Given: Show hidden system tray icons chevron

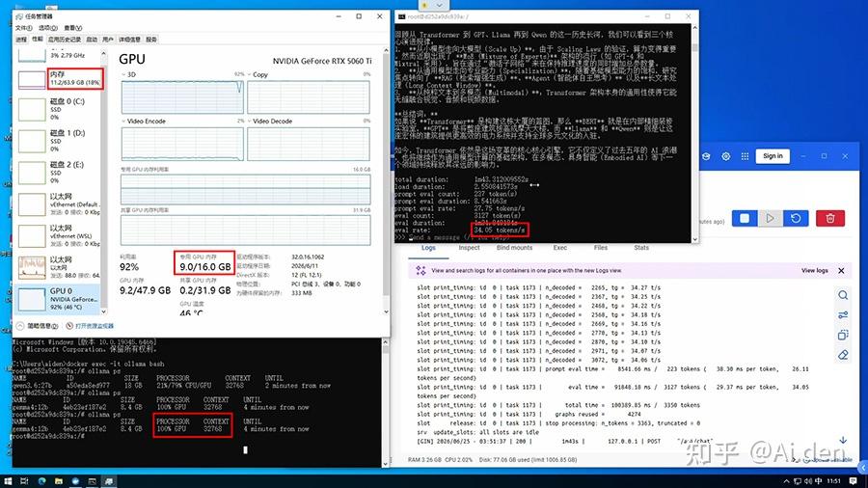Looking at the screenshot, I should click(x=786, y=481).
